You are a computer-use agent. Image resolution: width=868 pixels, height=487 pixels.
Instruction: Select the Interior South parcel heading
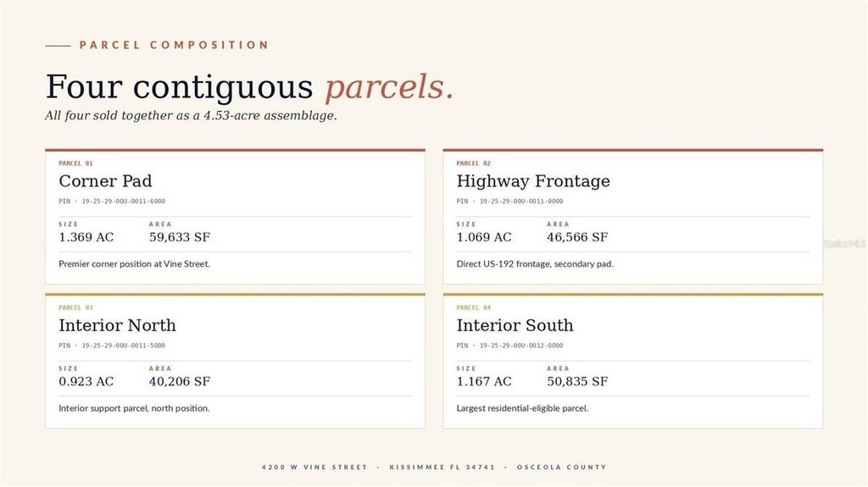pyautogui.click(x=515, y=325)
